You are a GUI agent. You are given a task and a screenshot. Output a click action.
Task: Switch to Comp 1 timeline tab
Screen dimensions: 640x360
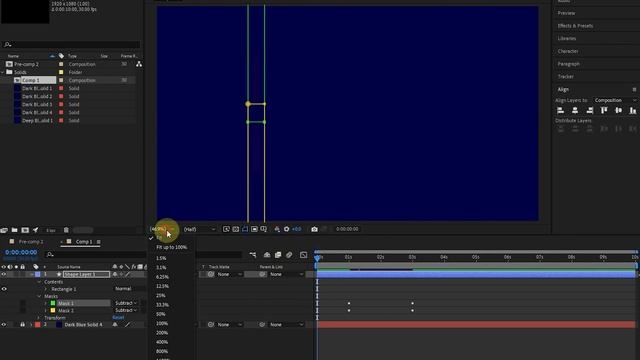point(83,242)
